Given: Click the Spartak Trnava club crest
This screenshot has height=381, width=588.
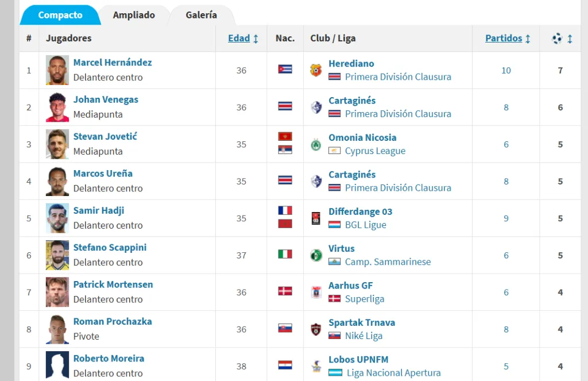Looking at the screenshot, I should coord(316,329).
